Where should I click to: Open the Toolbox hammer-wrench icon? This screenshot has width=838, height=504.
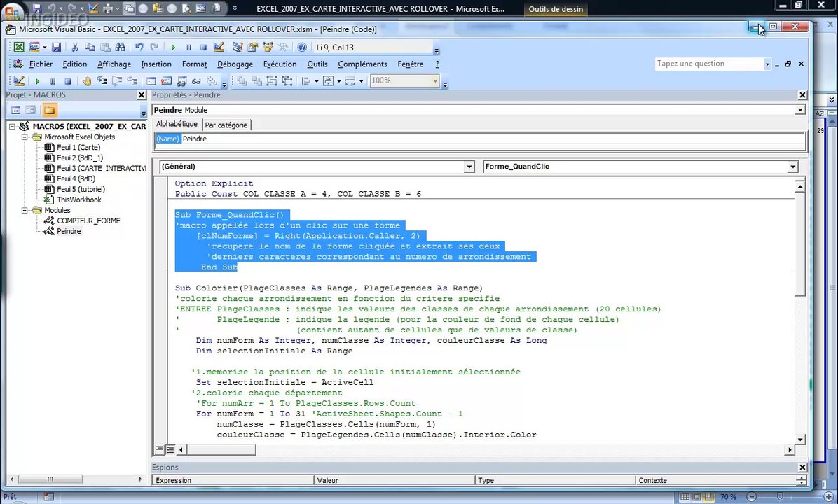[283, 48]
